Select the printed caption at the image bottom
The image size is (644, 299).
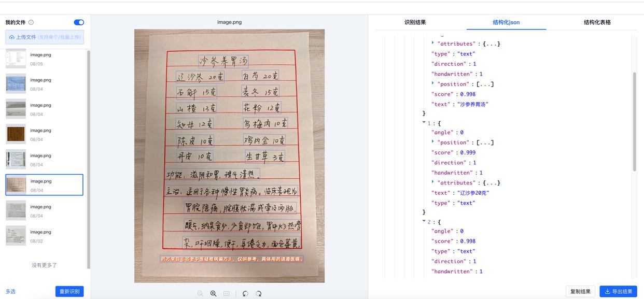[232, 259]
